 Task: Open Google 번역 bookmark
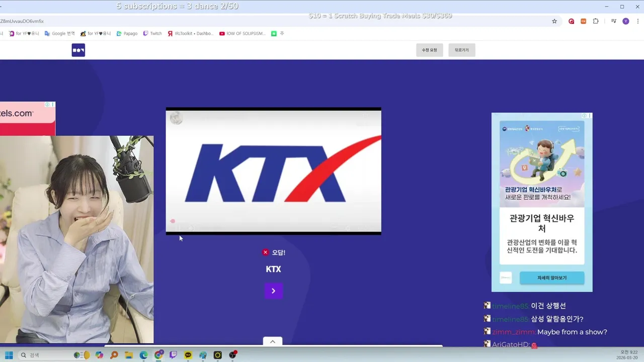59,34
